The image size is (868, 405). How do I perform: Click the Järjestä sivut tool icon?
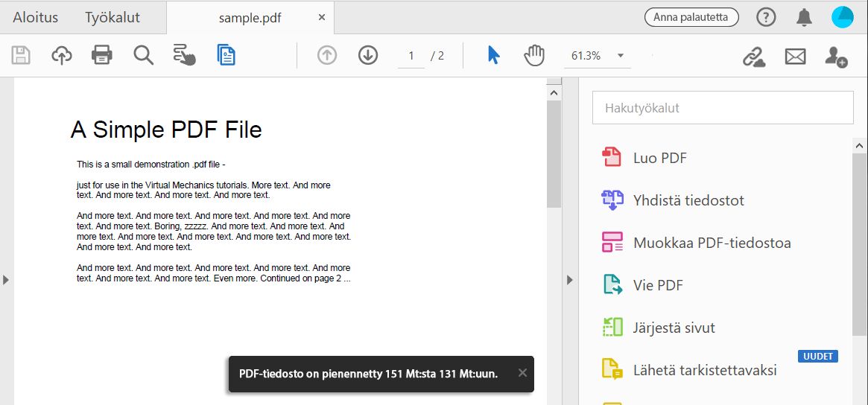point(612,327)
